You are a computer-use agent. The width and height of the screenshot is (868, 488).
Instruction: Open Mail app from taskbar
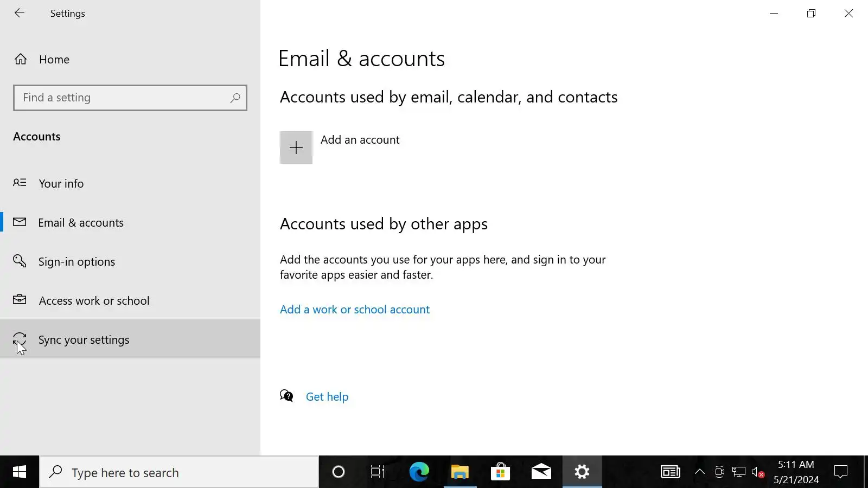point(541,472)
